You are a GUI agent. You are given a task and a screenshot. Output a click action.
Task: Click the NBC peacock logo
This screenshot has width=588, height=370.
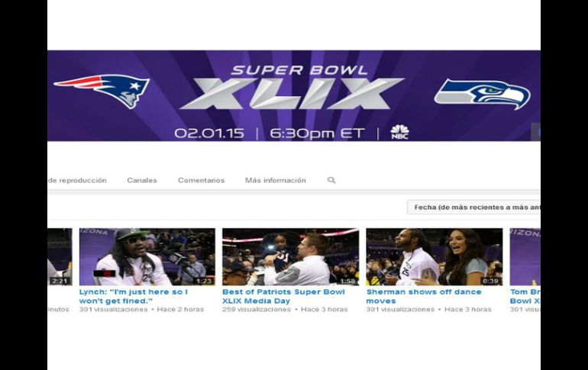click(x=399, y=133)
